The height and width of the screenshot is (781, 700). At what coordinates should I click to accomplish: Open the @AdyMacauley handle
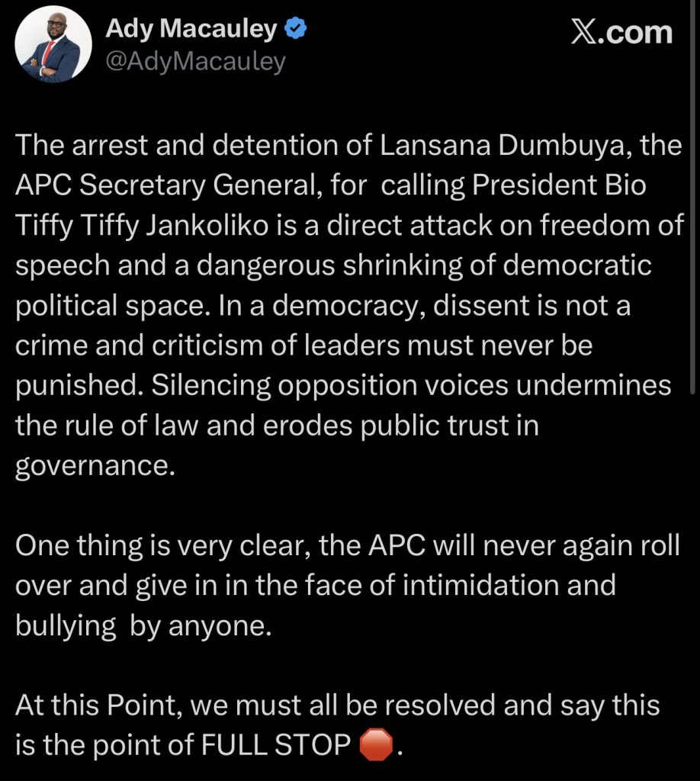pyautogui.click(x=195, y=61)
